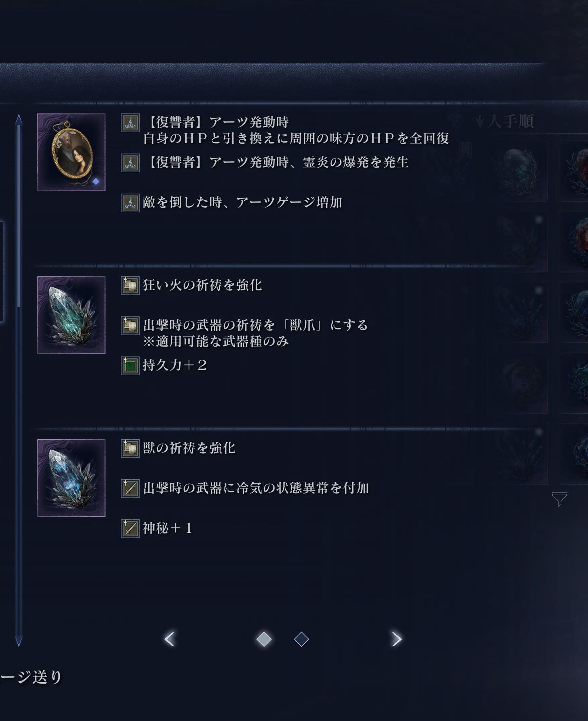The height and width of the screenshot is (721, 588).
Task: Click the green stat icon beside 持久力+2
Action: coord(130,366)
